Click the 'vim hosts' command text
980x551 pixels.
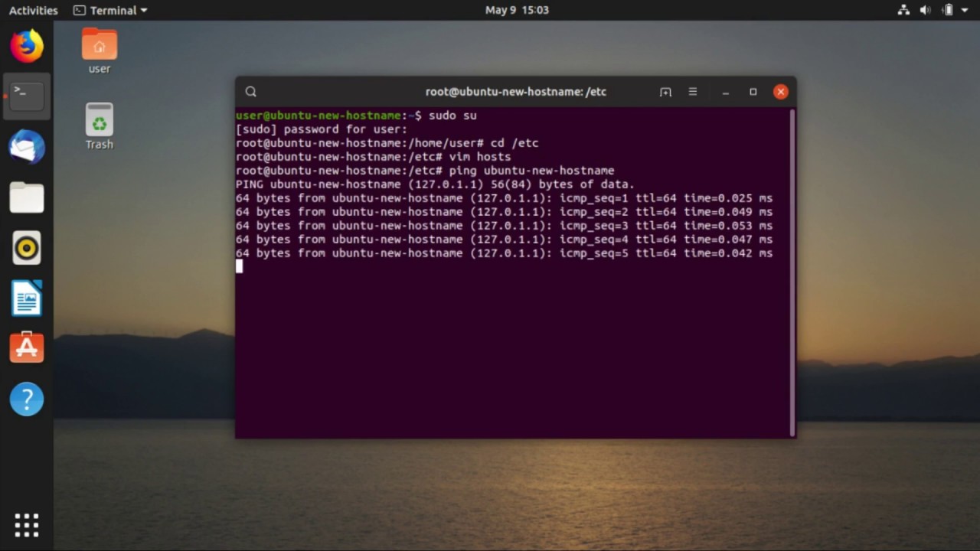coord(480,157)
